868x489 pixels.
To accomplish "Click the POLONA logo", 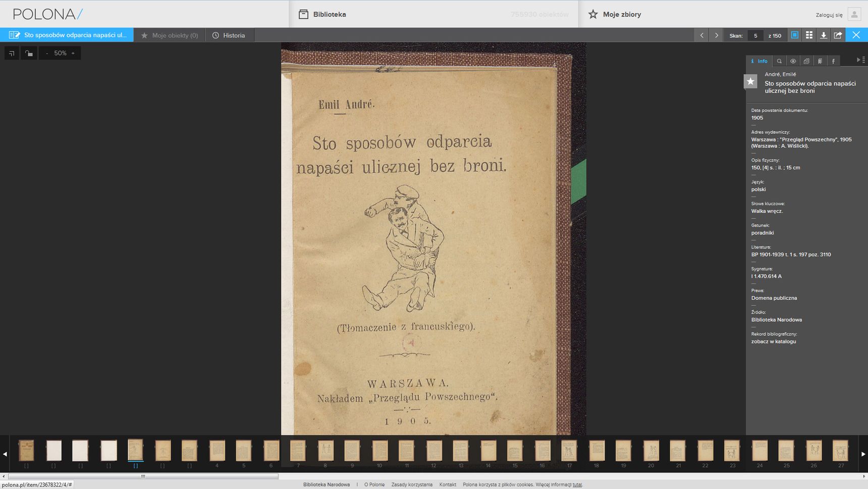I will point(48,14).
